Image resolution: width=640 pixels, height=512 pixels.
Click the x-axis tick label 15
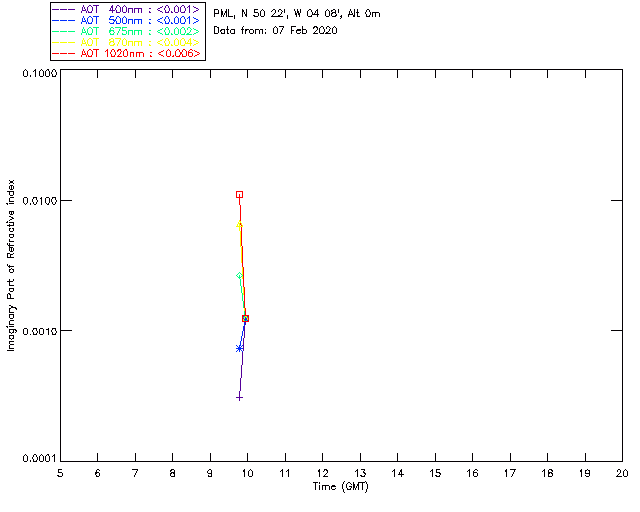435,473
